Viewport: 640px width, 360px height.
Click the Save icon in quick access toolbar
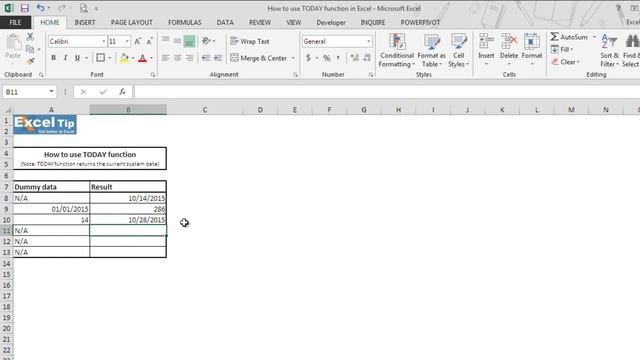(24, 8)
